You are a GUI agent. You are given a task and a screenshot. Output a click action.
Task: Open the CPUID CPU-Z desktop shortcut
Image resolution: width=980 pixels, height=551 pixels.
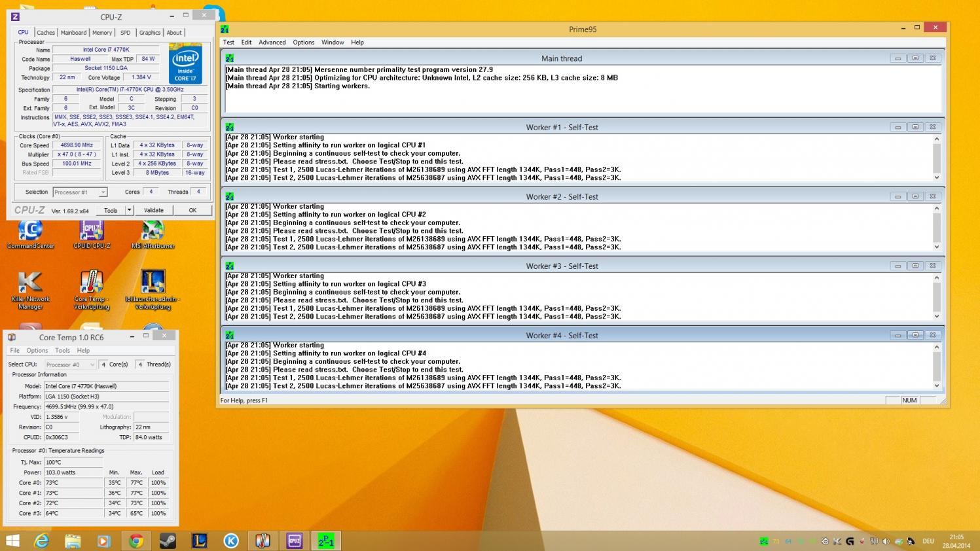91,234
